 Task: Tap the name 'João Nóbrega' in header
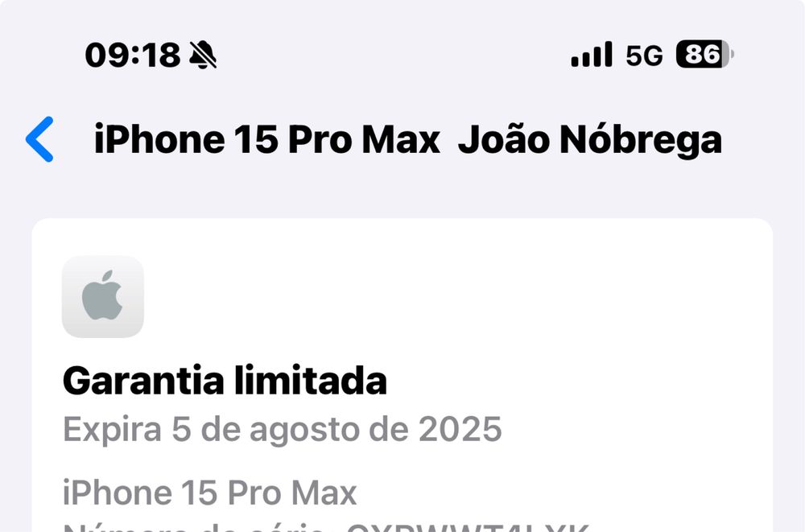590,139
